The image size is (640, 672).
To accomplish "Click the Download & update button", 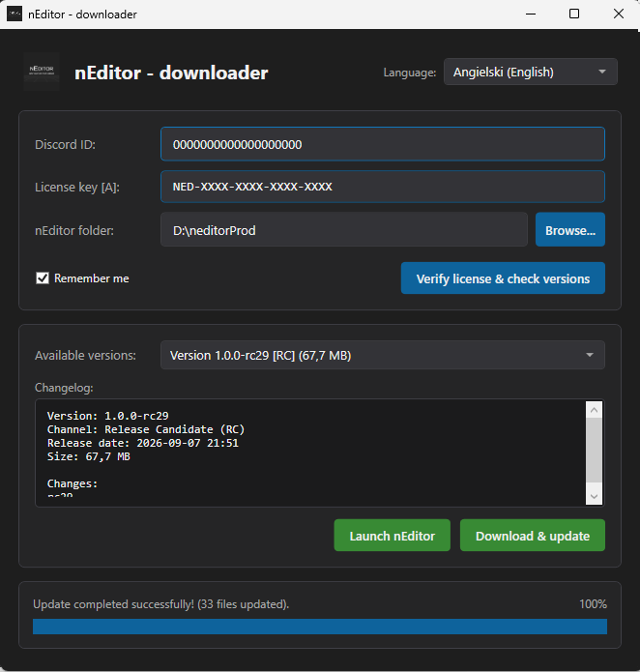I will [x=533, y=536].
